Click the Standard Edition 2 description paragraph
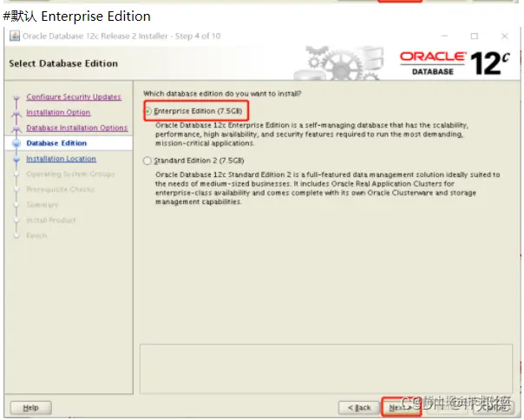 pos(328,188)
